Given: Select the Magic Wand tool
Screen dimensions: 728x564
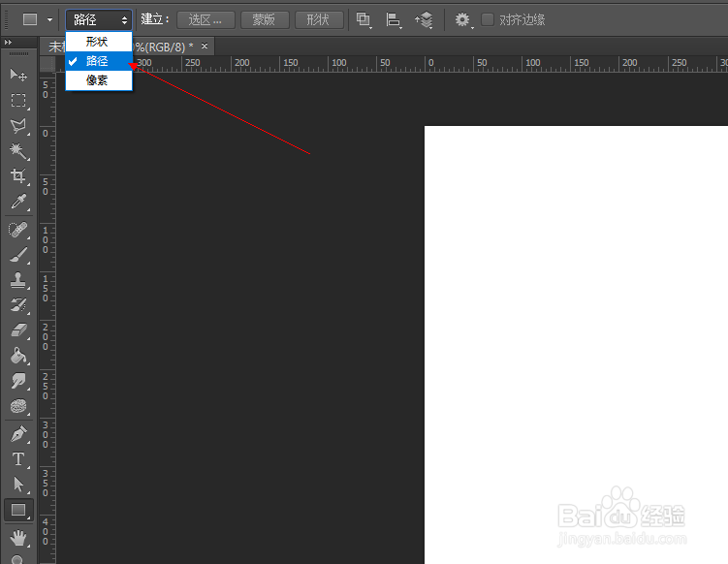Looking at the screenshot, I should 18,151.
